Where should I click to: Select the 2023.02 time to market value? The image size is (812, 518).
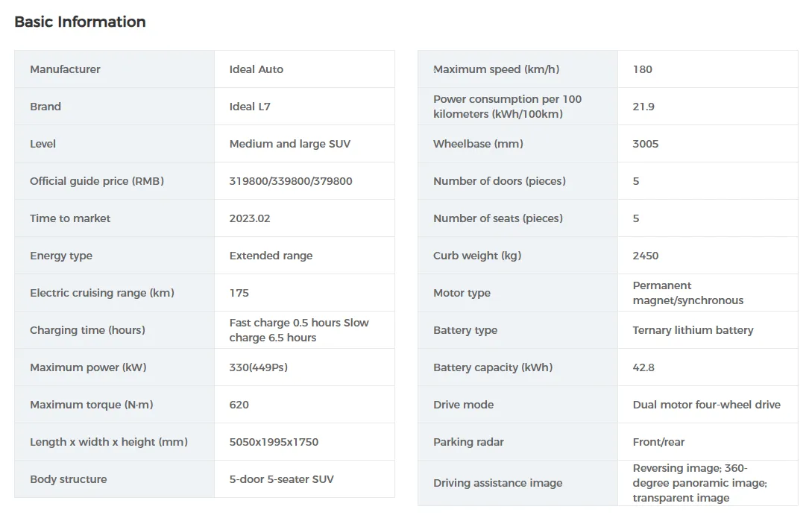(250, 218)
